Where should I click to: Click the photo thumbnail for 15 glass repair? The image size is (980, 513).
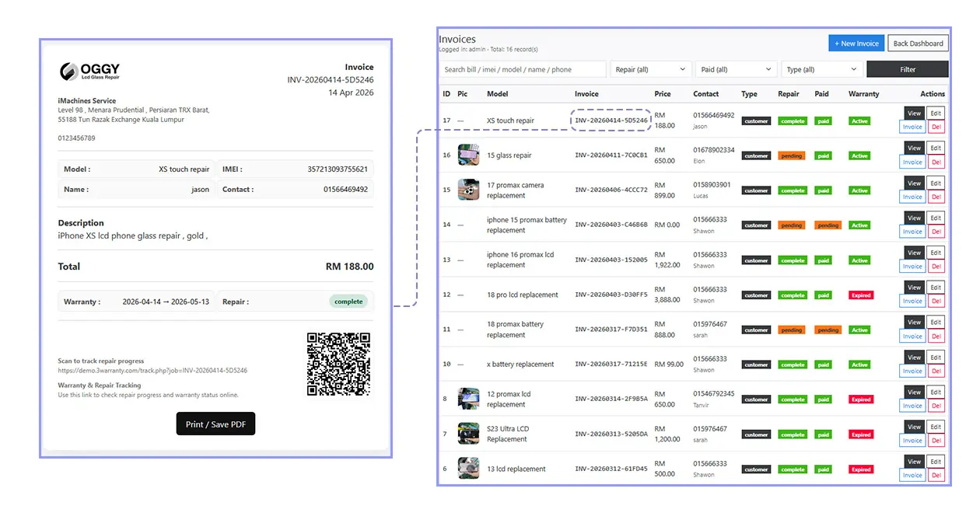[x=467, y=155]
